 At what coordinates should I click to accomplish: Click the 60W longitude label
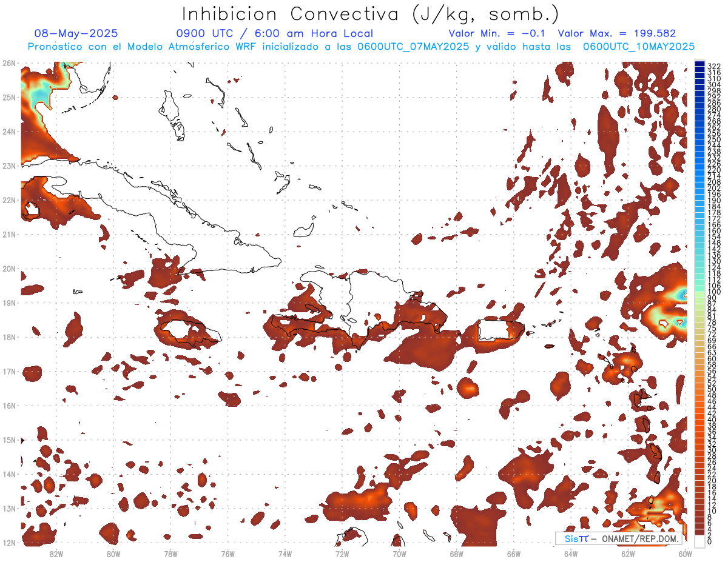pyautogui.click(x=686, y=554)
